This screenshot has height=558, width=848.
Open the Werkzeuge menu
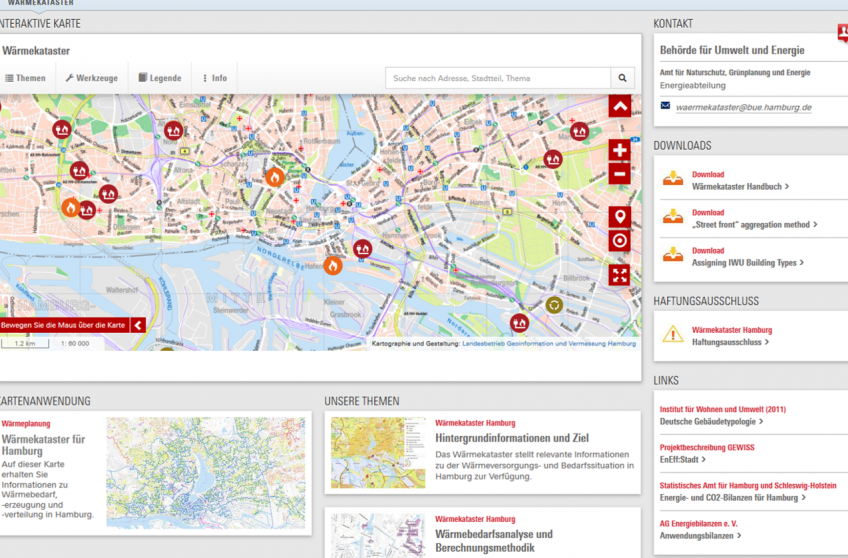coord(92,78)
